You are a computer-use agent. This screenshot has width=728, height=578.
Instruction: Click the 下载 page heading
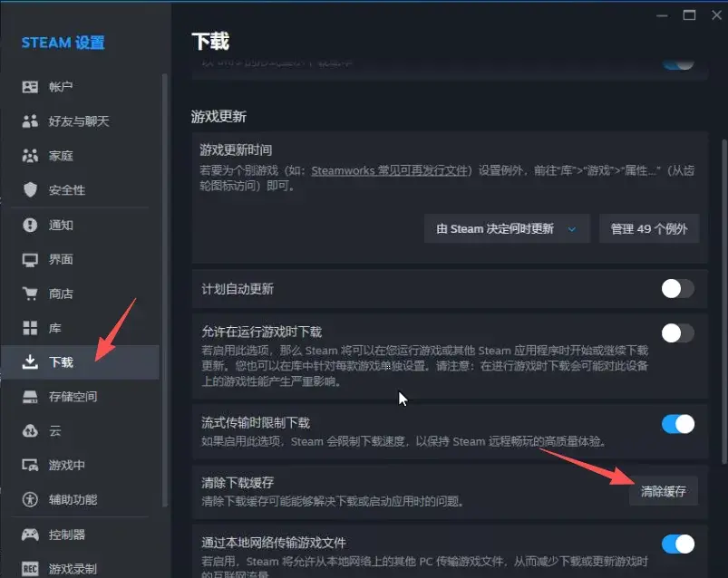click(x=211, y=42)
